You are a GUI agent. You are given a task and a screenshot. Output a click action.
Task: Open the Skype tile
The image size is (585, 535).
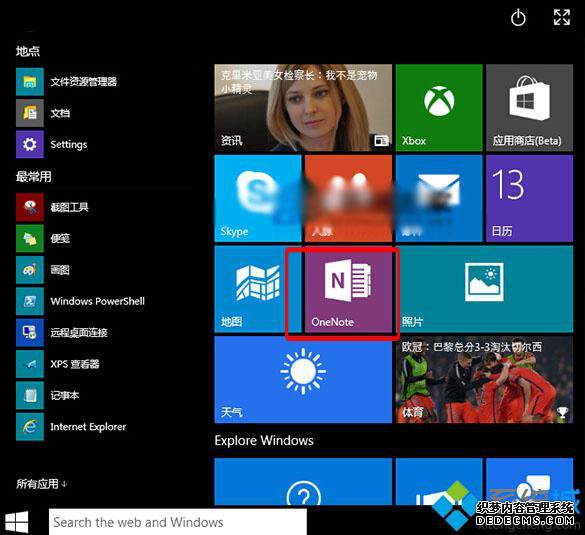tap(258, 198)
